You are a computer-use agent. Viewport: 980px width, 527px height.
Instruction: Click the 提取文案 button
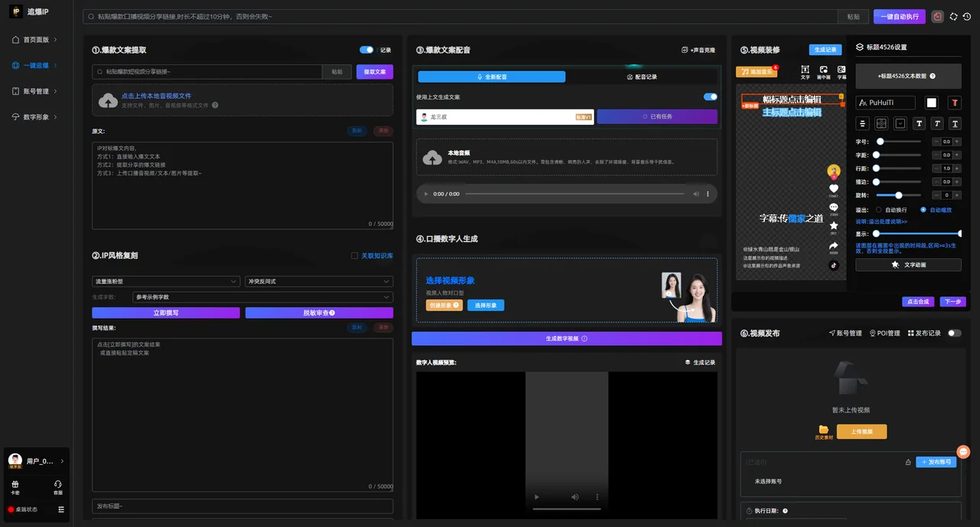click(x=375, y=71)
